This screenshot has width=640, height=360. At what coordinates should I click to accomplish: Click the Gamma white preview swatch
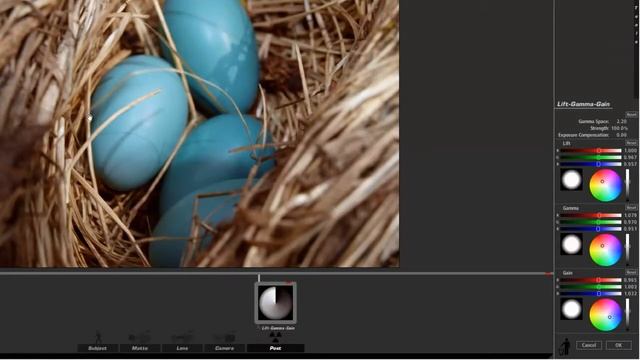[x=571, y=244]
